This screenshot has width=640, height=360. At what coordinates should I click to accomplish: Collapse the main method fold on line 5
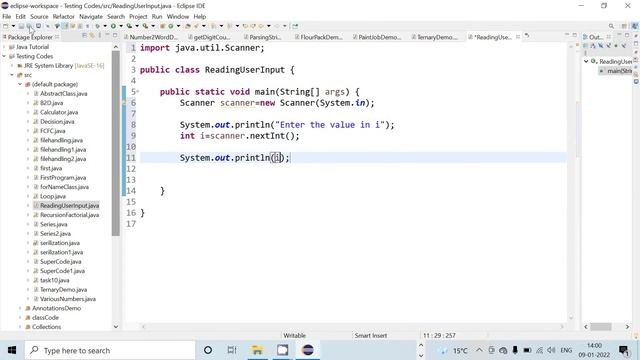(x=138, y=91)
